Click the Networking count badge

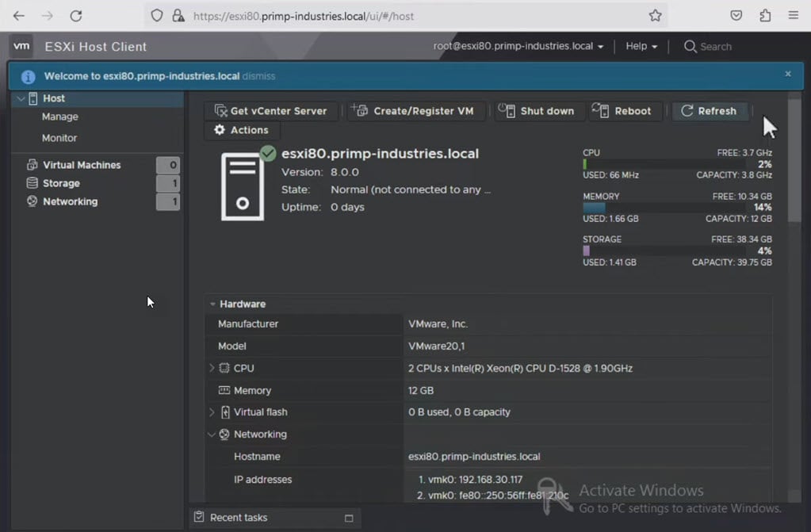click(168, 201)
